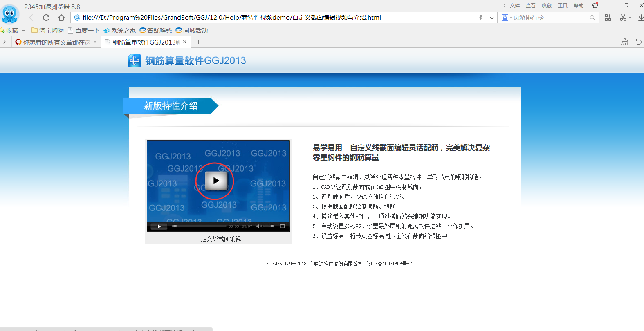Click the line 1、CAD快速识别截面或在CAD图中绘制截面
Image resolution: width=644 pixels, height=331 pixels.
coord(367,187)
